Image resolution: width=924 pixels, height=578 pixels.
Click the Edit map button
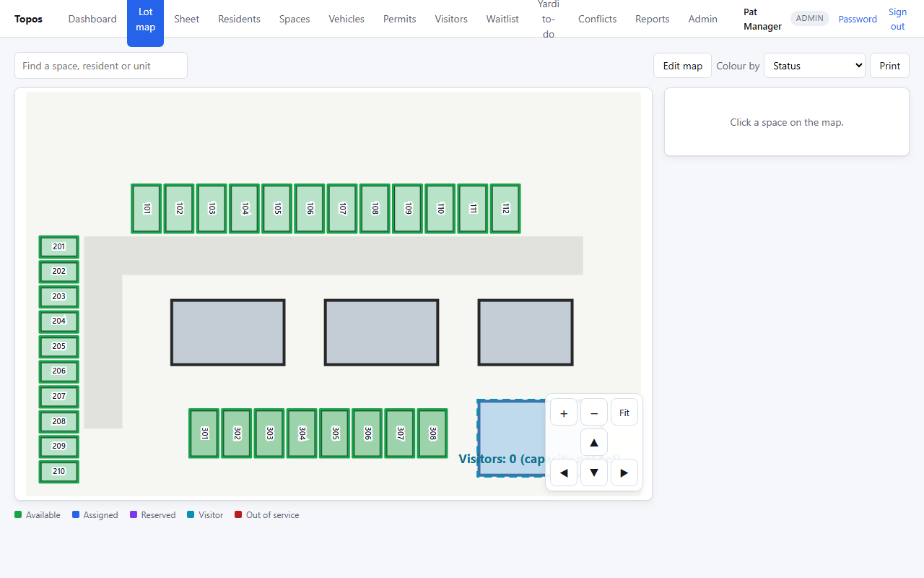(683, 66)
